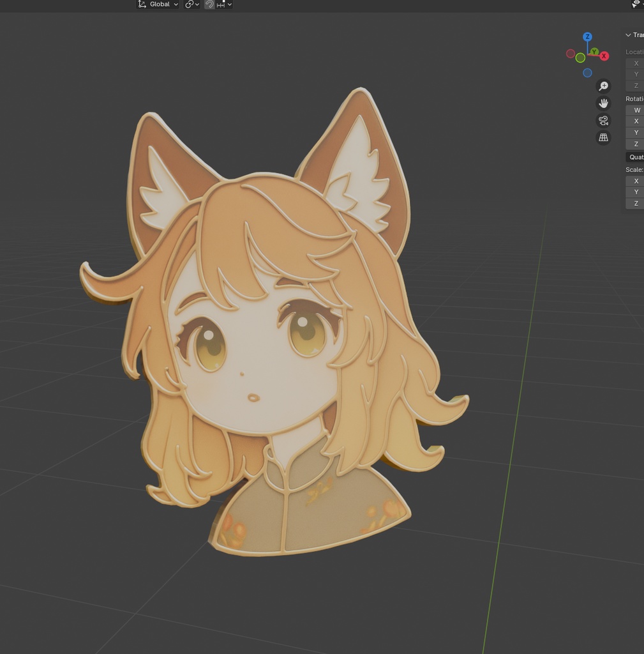644x654 pixels.
Task: Click the Location Y field
Action: (635, 74)
